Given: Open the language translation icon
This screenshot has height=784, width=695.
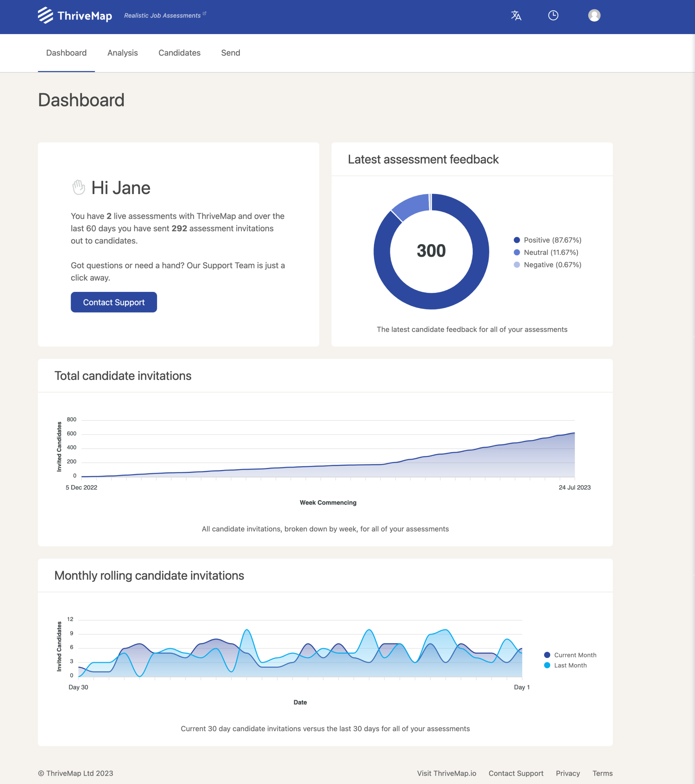Looking at the screenshot, I should point(516,15).
